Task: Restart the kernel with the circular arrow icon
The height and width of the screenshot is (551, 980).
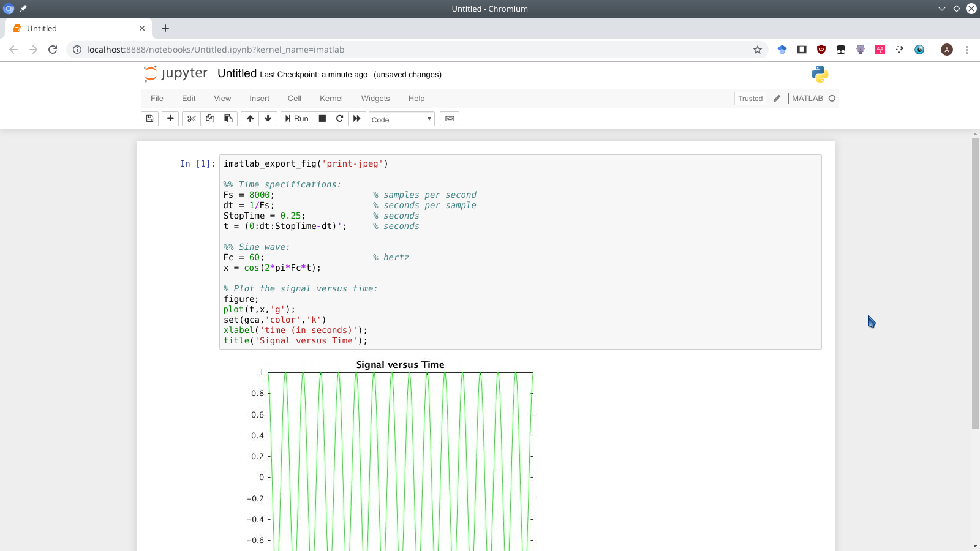Action: click(x=339, y=119)
